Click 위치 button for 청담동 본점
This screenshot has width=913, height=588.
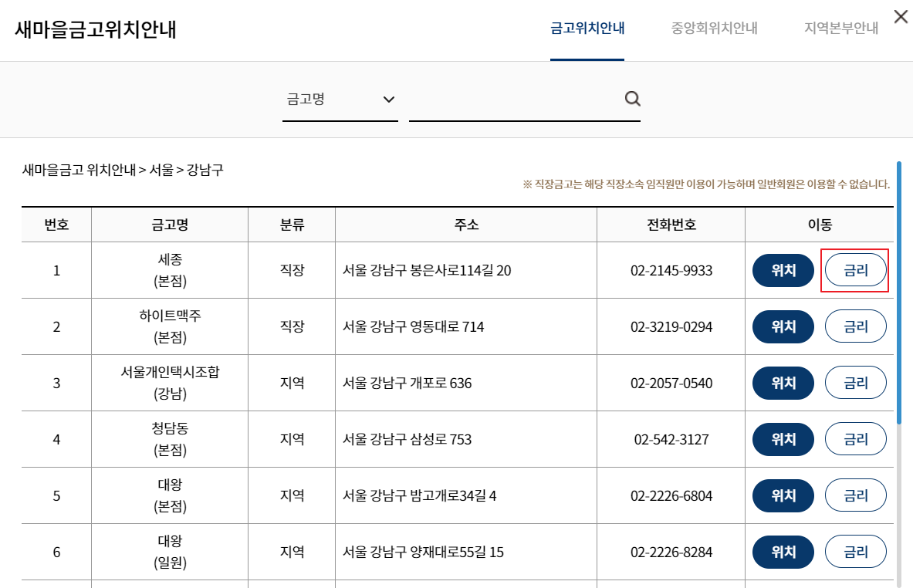[x=783, y=440]
